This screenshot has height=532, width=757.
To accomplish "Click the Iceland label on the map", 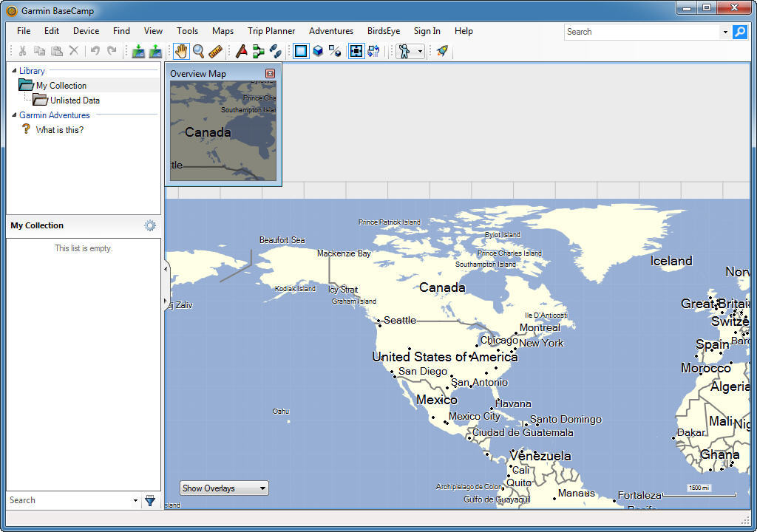I will (x=671, y=261).
